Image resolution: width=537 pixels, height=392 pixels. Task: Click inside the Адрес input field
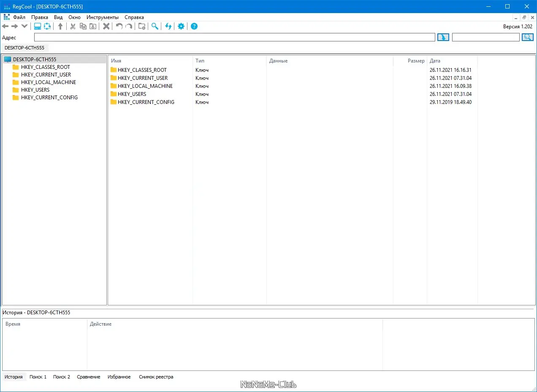click(234, 37)
